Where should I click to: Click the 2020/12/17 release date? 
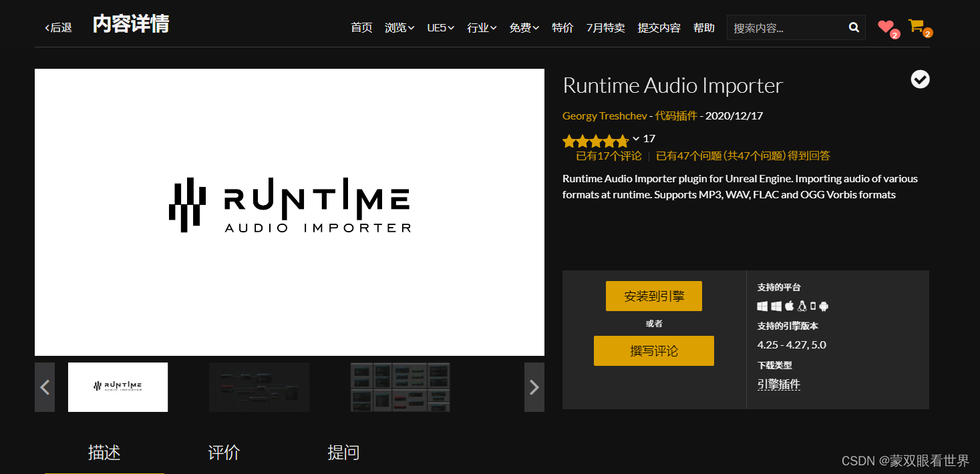tap(734, 115)
